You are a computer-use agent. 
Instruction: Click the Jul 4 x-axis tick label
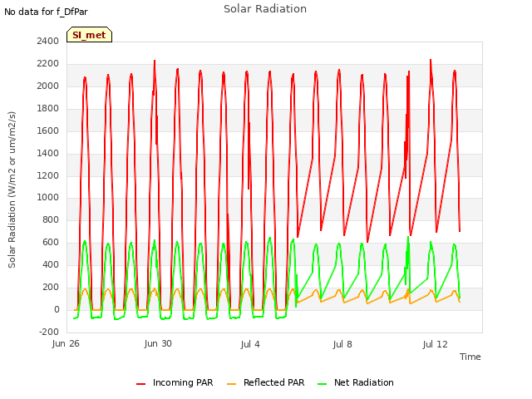click(250, 344)
